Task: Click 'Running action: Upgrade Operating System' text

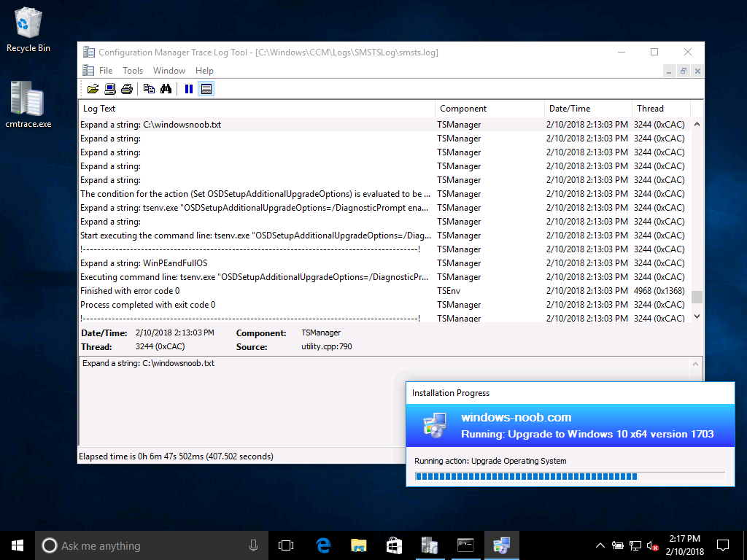Action: [490, 461]
